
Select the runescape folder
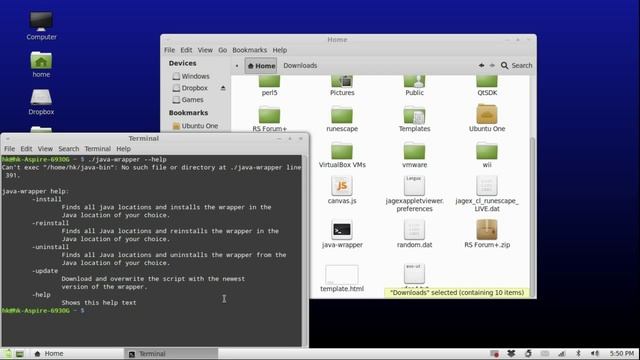coord(342,118)
